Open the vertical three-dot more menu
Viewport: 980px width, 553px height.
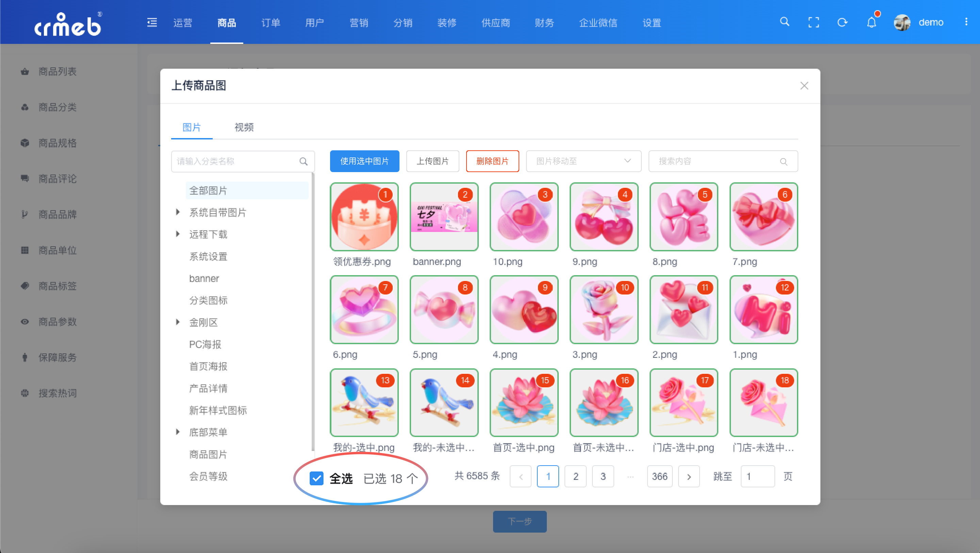click(x=966, y=22)
